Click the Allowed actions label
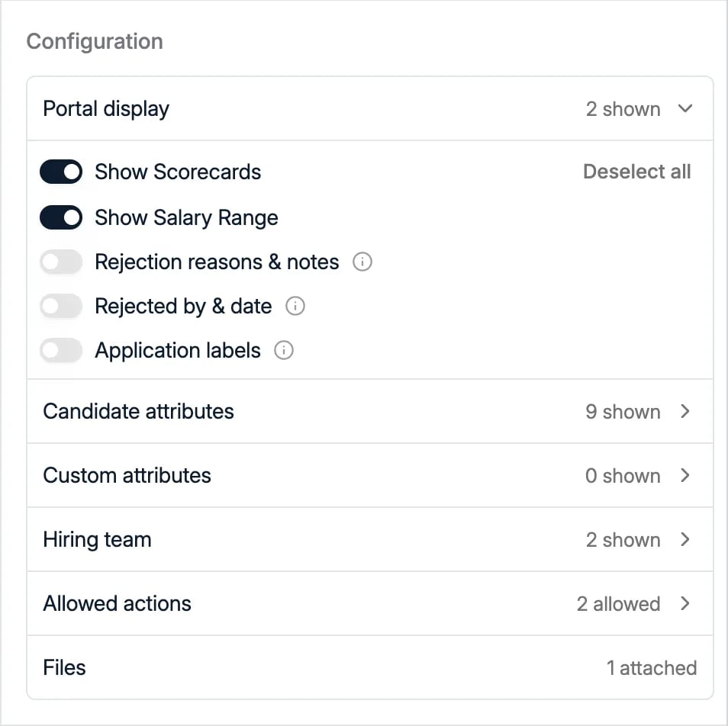This screenshot has height=726, width=728. (117, 603)
